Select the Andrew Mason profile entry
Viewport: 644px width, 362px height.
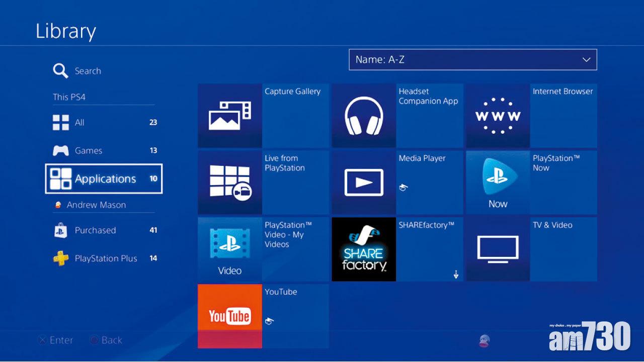(x=95, y=205)
